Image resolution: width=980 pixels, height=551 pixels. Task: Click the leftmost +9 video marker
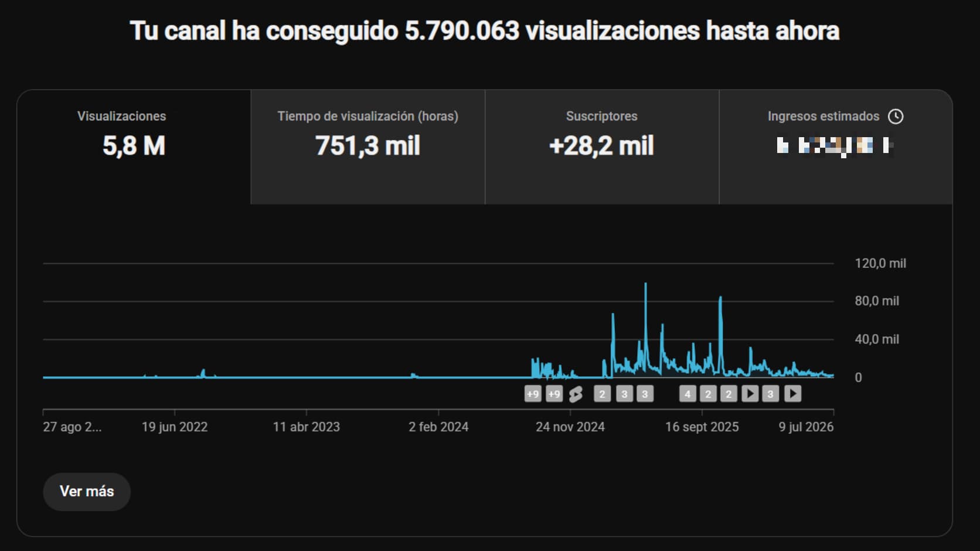pos(532,394)
